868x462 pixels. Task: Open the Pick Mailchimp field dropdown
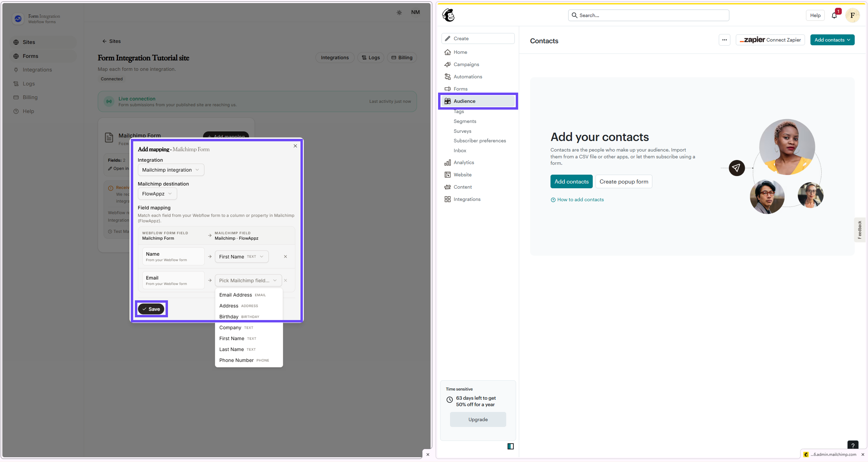248,281
